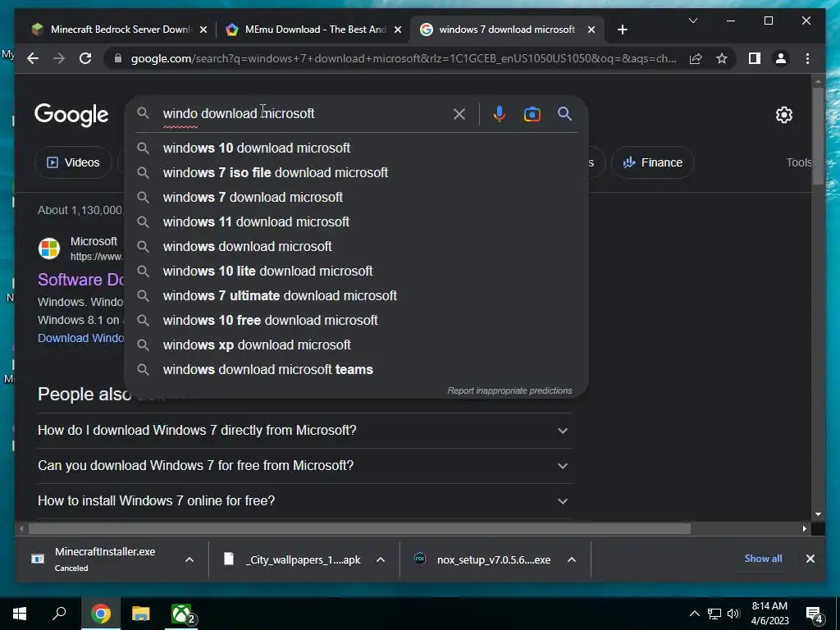Open File Explorer from the taskbar
Screen dimensions: 840x630
tap(141, 614)
